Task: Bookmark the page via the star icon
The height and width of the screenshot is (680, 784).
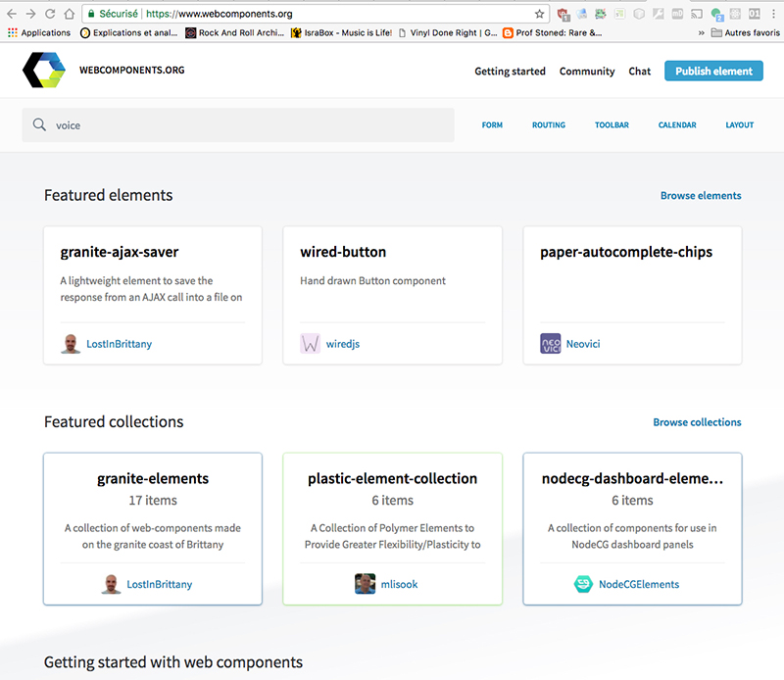Action: (x=539, y=14)
